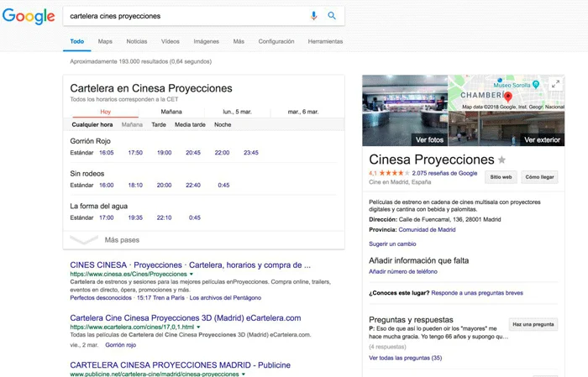
Task: Save Cinesa Proyecciones with star icon
Action: (x=501, y=160)
